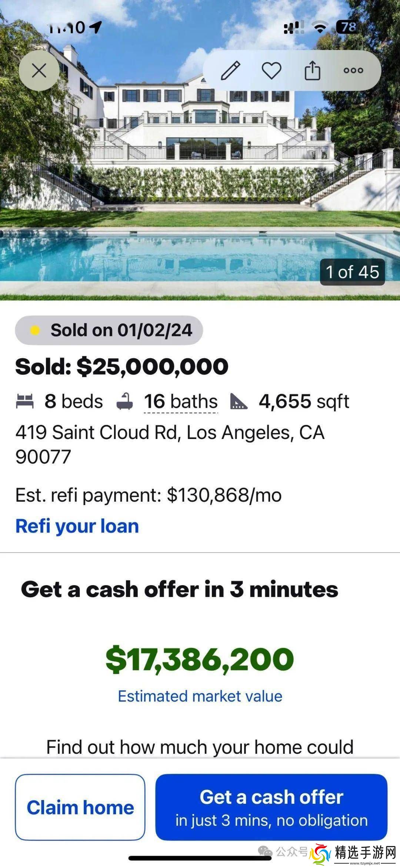Open the Refi your loan link
The height and width of the screenshot is (868, 400).
(77, 526)
